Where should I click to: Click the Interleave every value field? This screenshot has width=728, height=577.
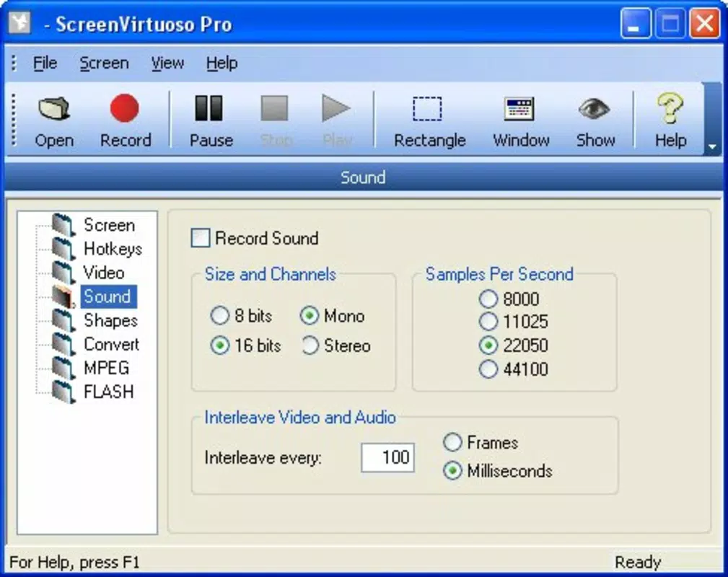pyautogui.click(x=387, y=458)
